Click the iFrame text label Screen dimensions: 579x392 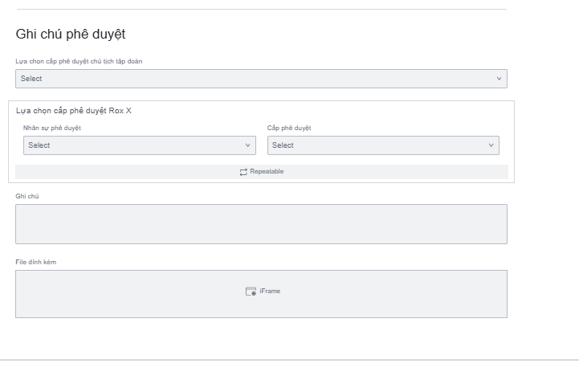[x=270, y=292]
